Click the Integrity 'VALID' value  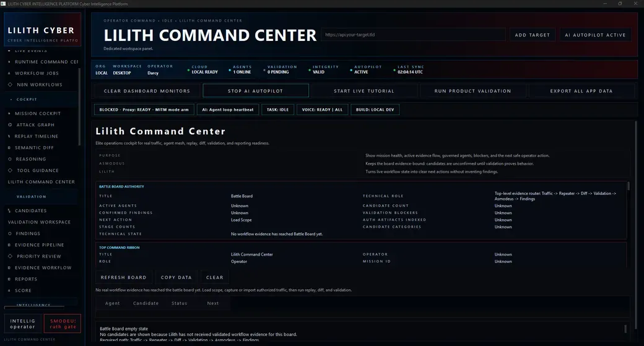click(318, 72)
